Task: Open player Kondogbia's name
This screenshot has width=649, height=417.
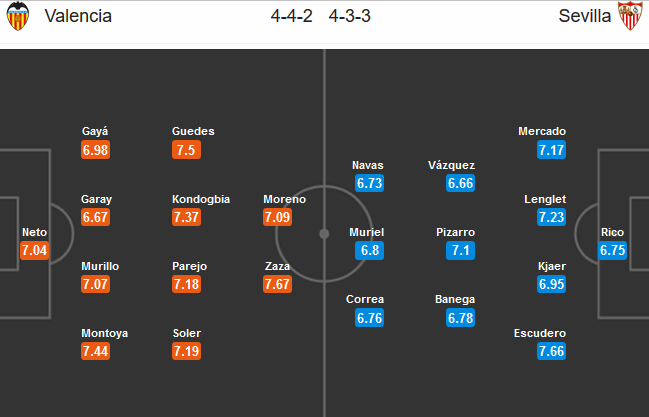Action: [x=201, y=199]
